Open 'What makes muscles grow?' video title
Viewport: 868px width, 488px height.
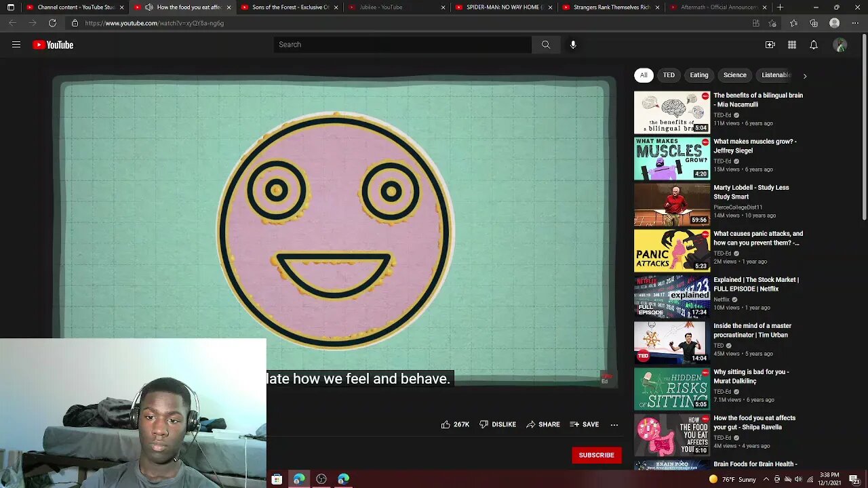point(755,146)
